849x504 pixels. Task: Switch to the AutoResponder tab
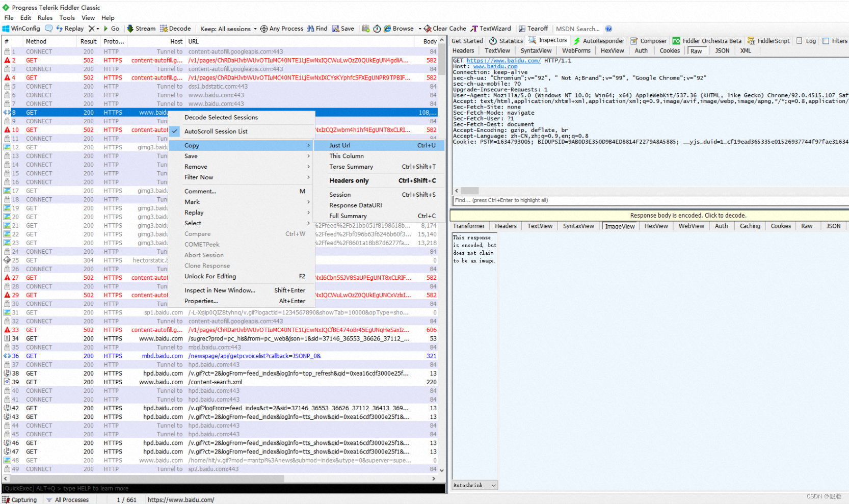pyautogui.click(x=599, y=41)
